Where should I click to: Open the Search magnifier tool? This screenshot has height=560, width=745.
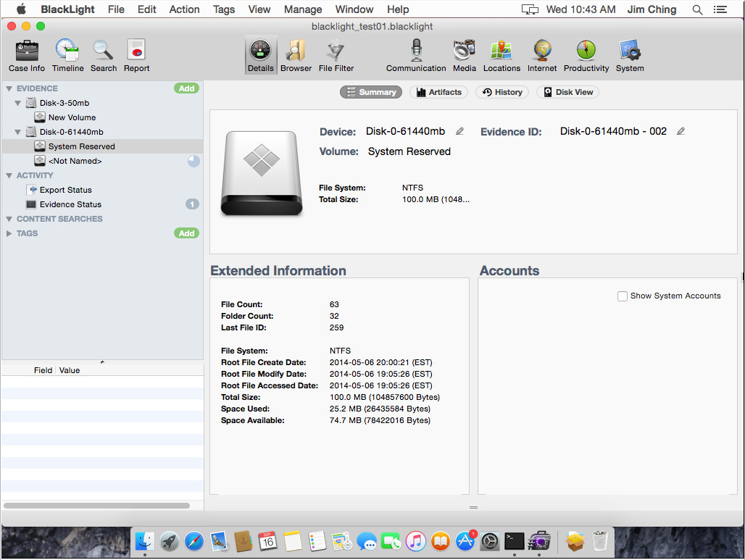[103, 56]
